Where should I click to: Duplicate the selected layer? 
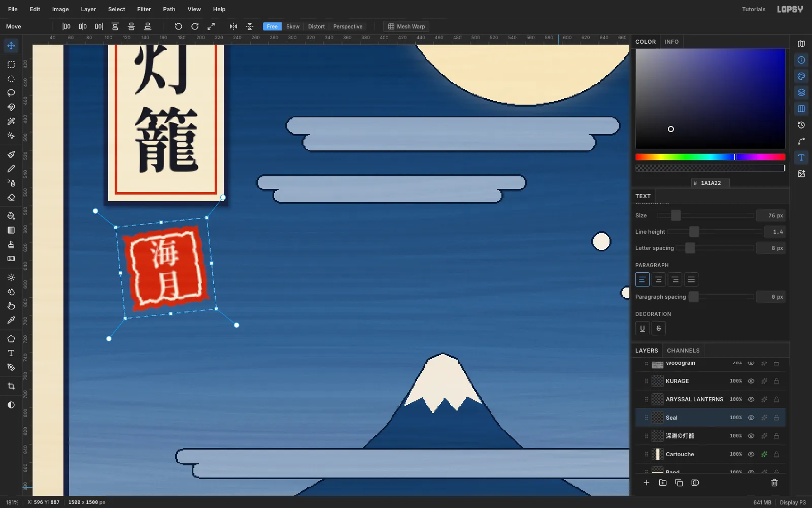tap(679, 483)
